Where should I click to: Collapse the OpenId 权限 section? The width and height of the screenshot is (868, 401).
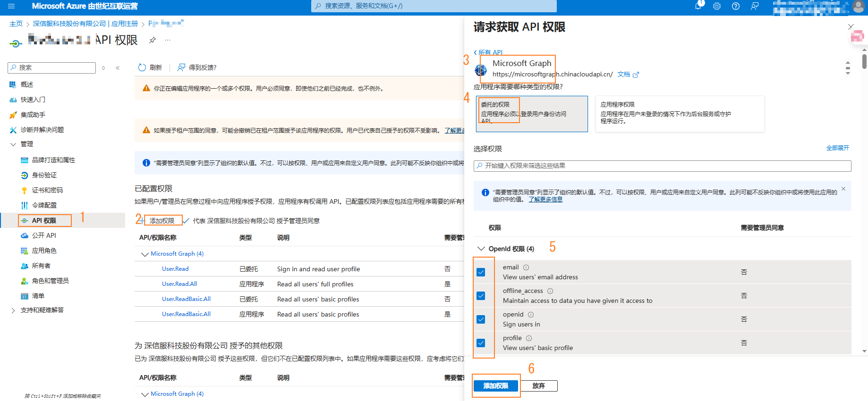pos(481,249)
